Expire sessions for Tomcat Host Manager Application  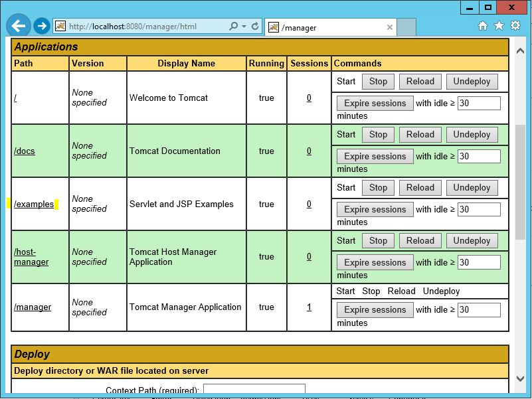point(375,263)
